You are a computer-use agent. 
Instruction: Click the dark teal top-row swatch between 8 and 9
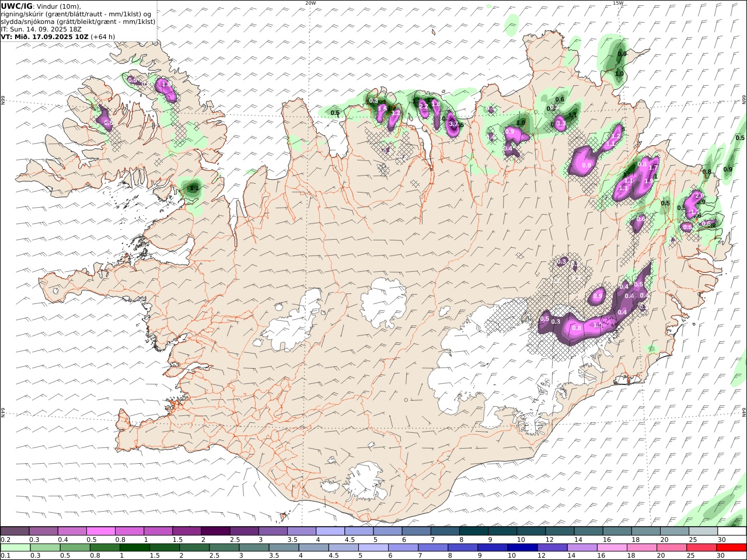(x=473, y=531)
